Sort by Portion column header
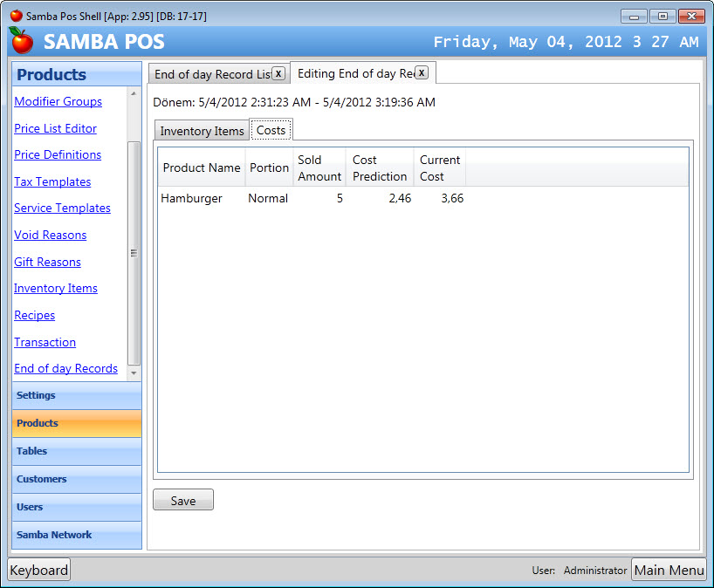The image size is (714, 588). [x=269, y=168]
